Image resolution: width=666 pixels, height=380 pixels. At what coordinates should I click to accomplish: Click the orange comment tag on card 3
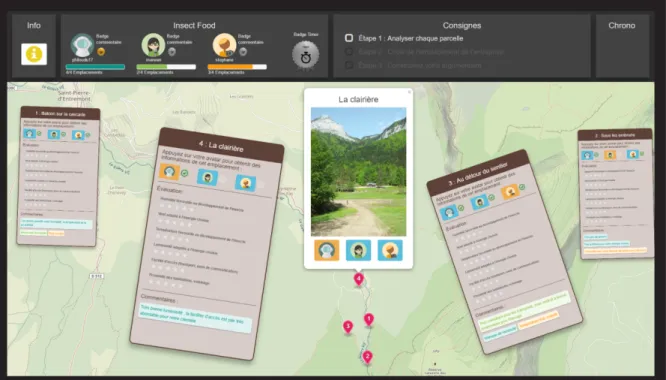tap(539, 321)
